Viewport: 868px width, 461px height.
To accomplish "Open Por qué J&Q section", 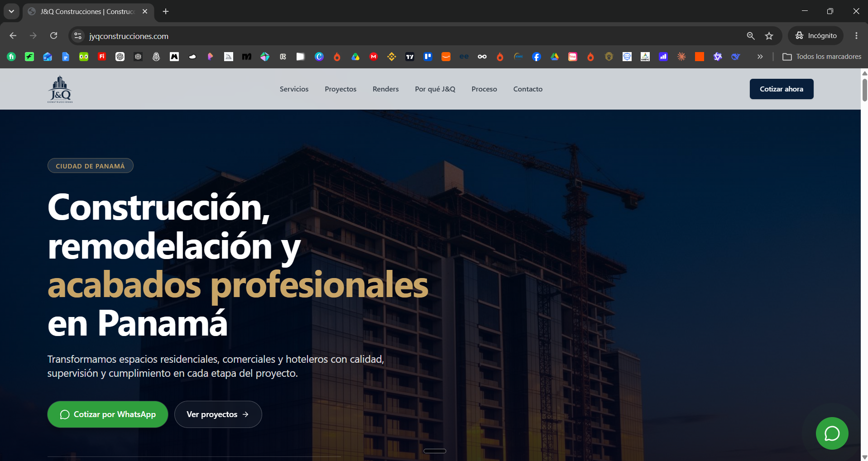I will [x=435, y=89].
